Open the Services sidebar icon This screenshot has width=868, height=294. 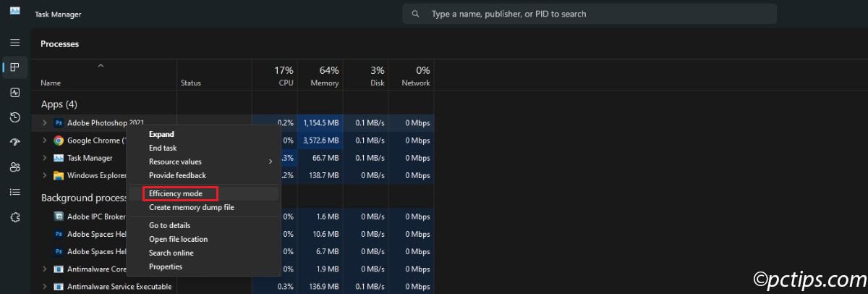point(14,217)
